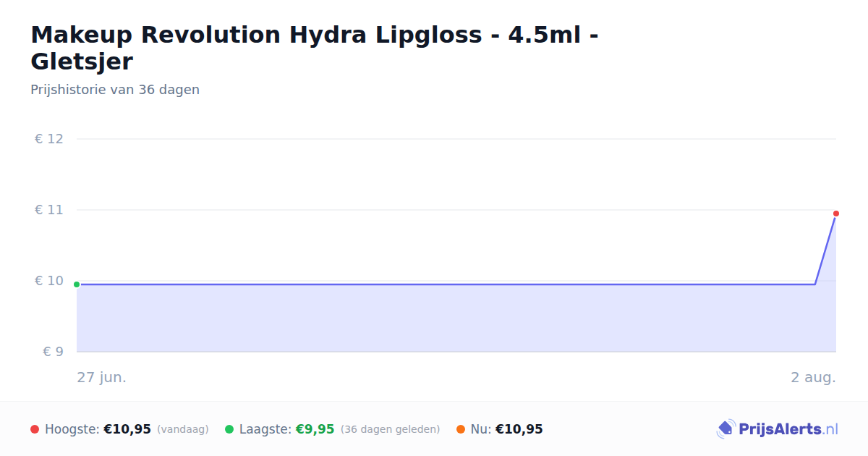Click the product title Makeup Revolution Hydra Lipgloss
Viewport: 868px width, 456px height.
tap(315, 48)
